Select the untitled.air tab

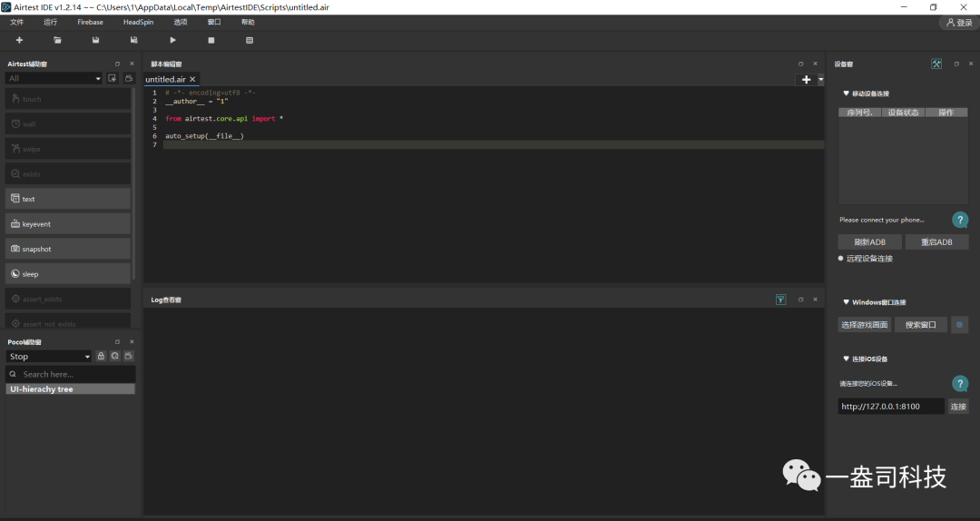[166, 80]
